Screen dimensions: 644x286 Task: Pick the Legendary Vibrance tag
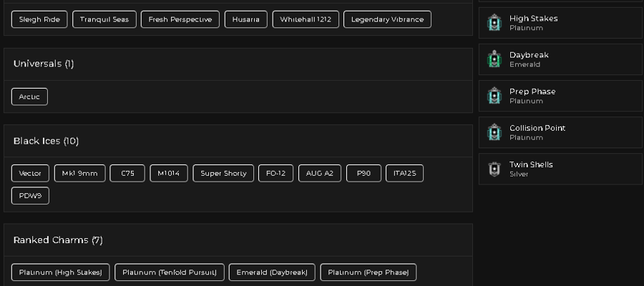(387, 19)
